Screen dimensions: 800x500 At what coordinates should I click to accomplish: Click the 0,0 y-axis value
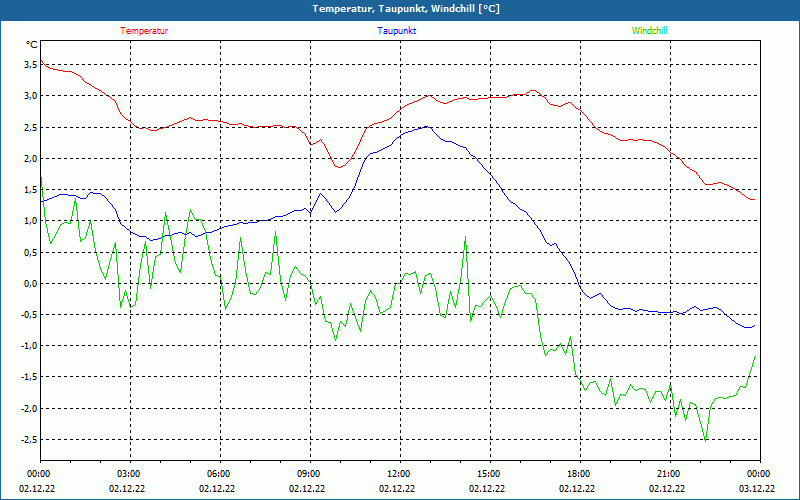30,283
